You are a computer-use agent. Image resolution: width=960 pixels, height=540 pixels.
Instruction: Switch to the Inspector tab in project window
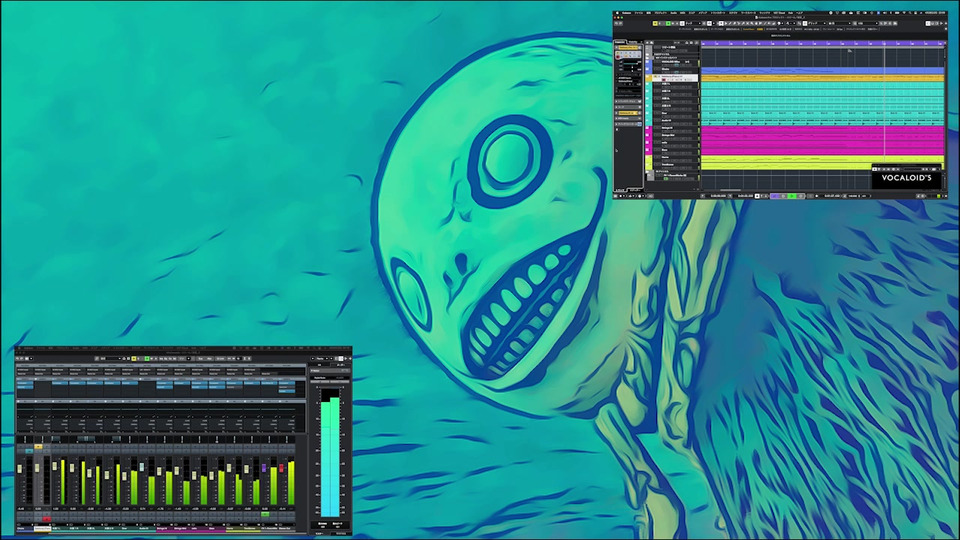tap(620, 42)
